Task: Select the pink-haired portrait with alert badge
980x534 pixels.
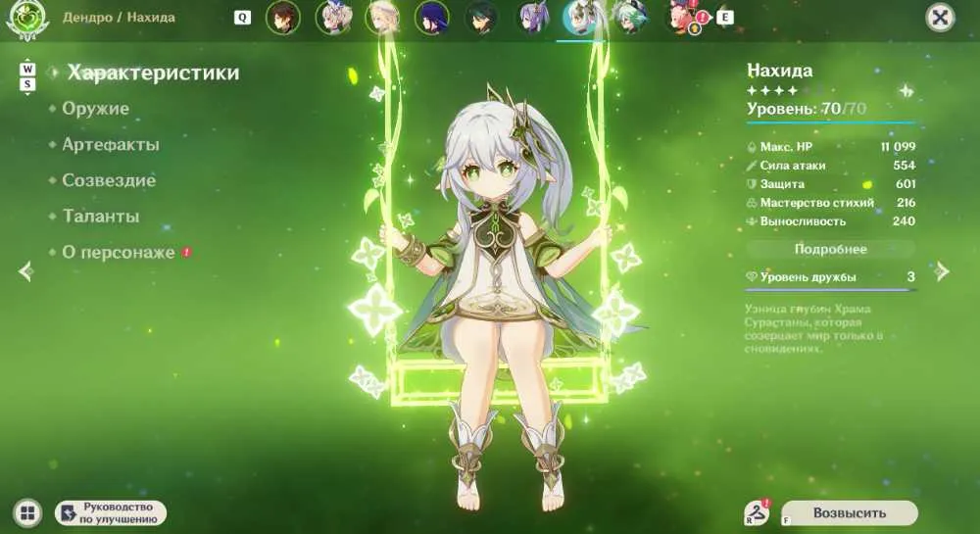Action: [x=683, y=18]
